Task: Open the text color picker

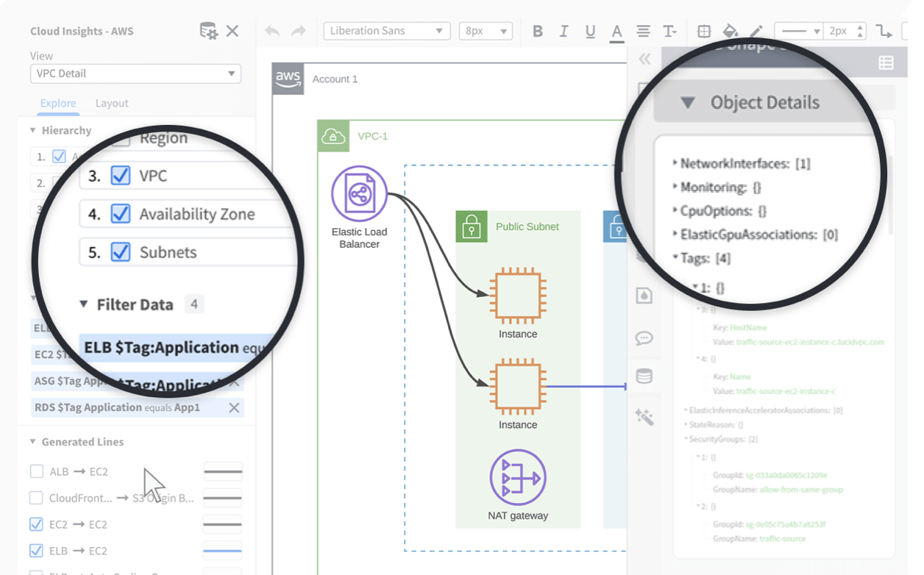Action: 616,32
